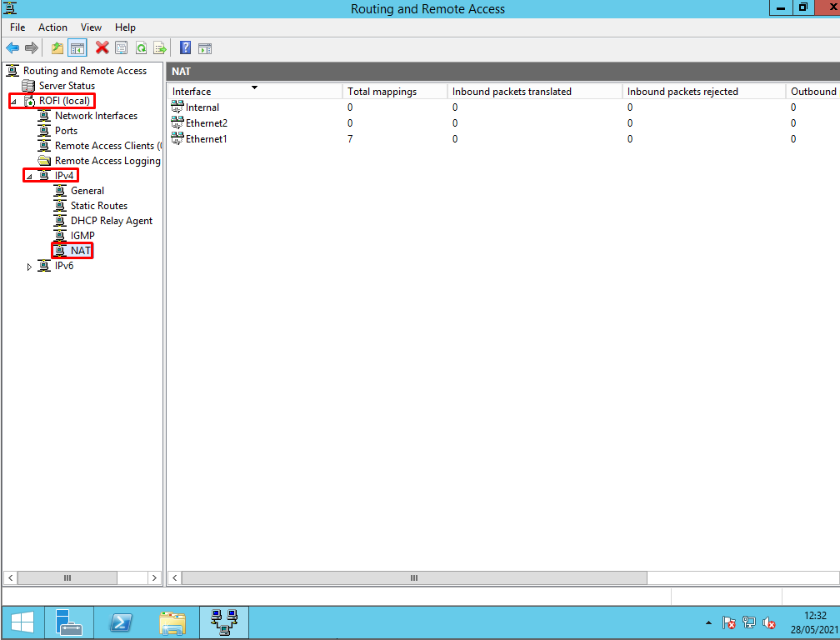The height and width of the screenshot is (640, 840).
Task: Select the Ethernet1 row label
Action: point(207,138)
